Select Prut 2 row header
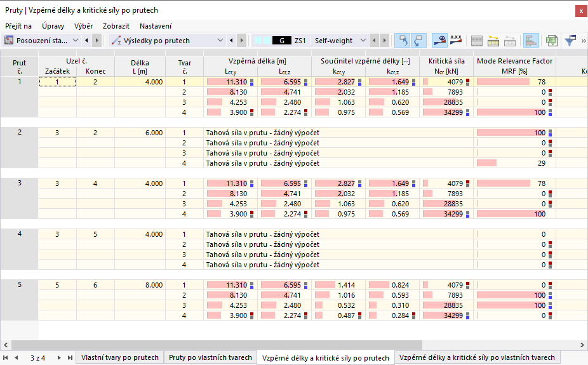The image size is (588, 365). [19, 148]
